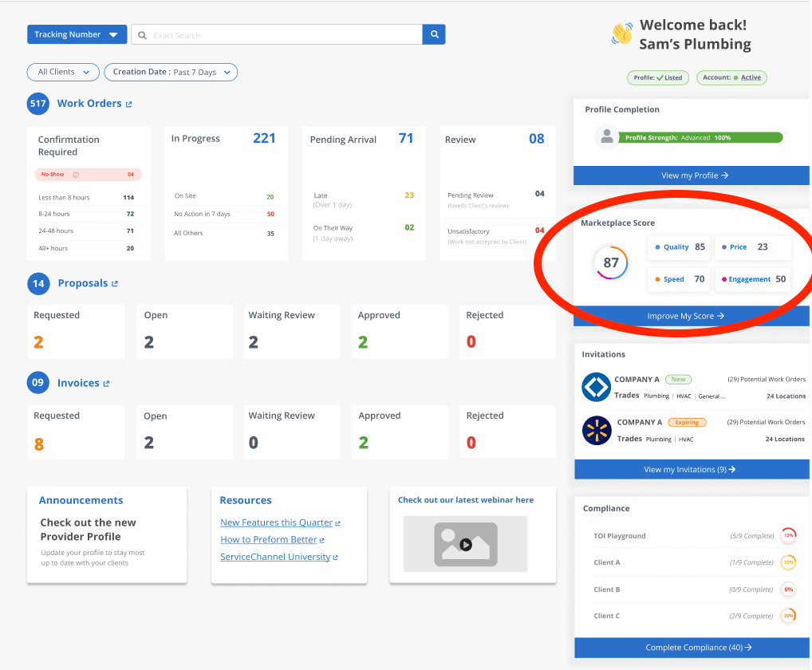
Task: Open the Creation Date filter dropdown
Action: point(171,72)
